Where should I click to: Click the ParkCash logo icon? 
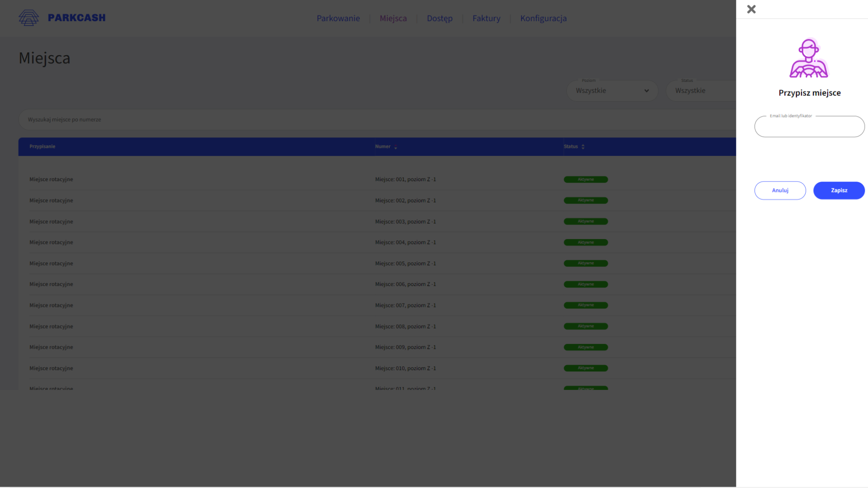[x=28, y=18]
